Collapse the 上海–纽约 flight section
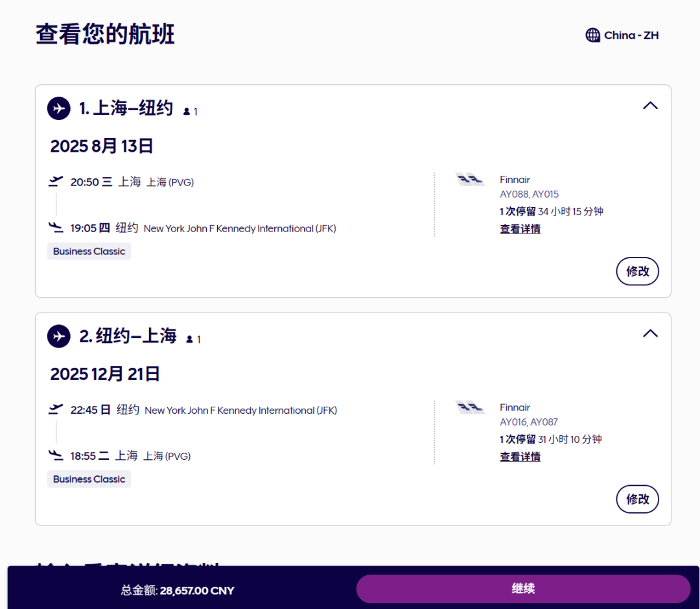The image size is (700, 609). click(649, 106)
